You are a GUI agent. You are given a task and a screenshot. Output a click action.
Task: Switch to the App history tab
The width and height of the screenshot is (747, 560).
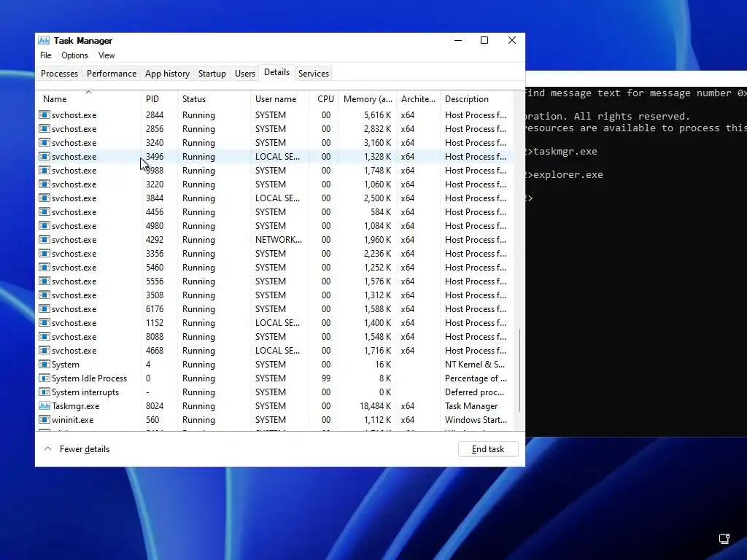click(167, 74)
